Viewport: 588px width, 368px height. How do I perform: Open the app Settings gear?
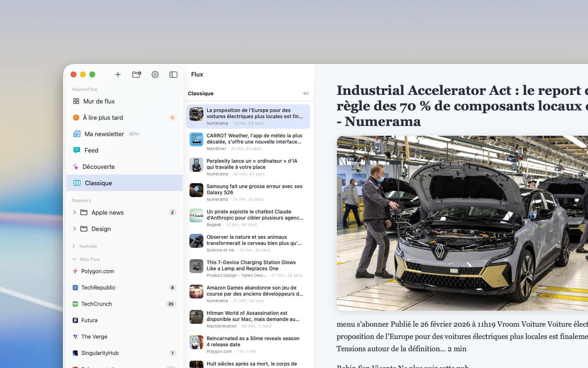(155, 74)
